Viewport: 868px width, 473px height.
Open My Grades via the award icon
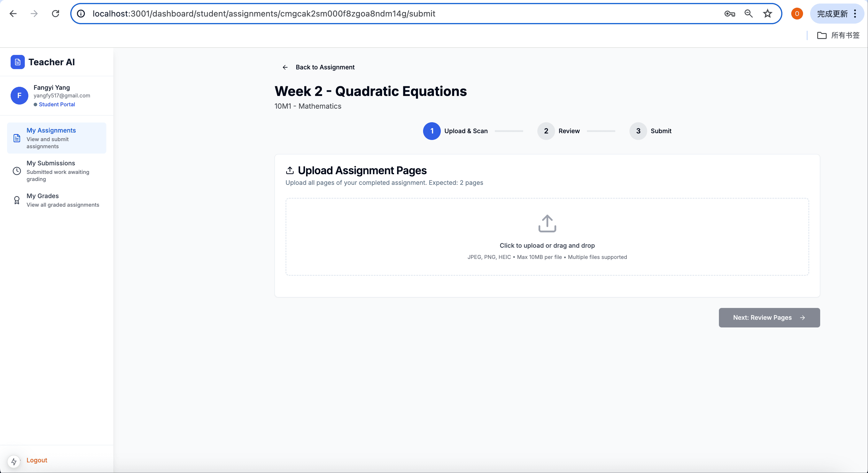(x=17, y=200)
